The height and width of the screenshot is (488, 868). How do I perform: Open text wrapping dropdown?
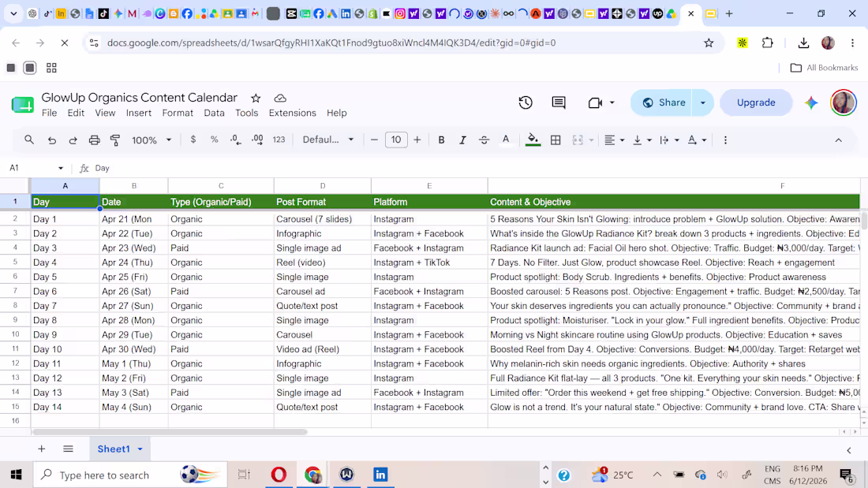pos(669,140)
